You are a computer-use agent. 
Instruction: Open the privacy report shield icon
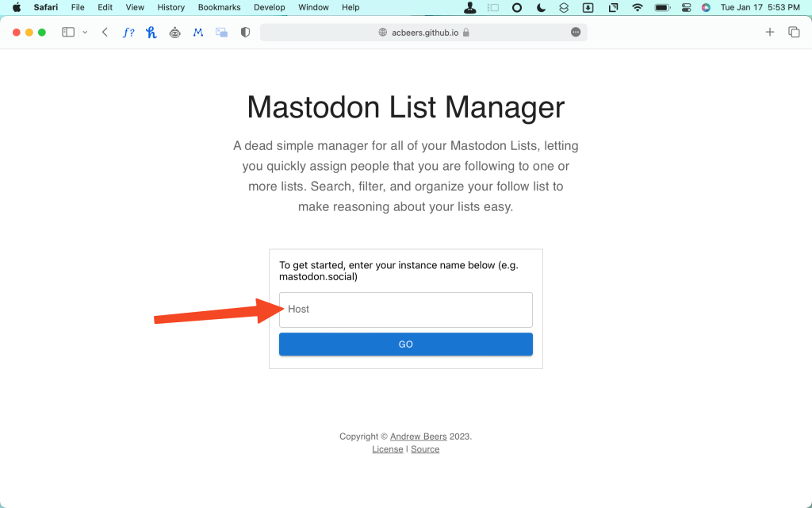pos(245,32)
